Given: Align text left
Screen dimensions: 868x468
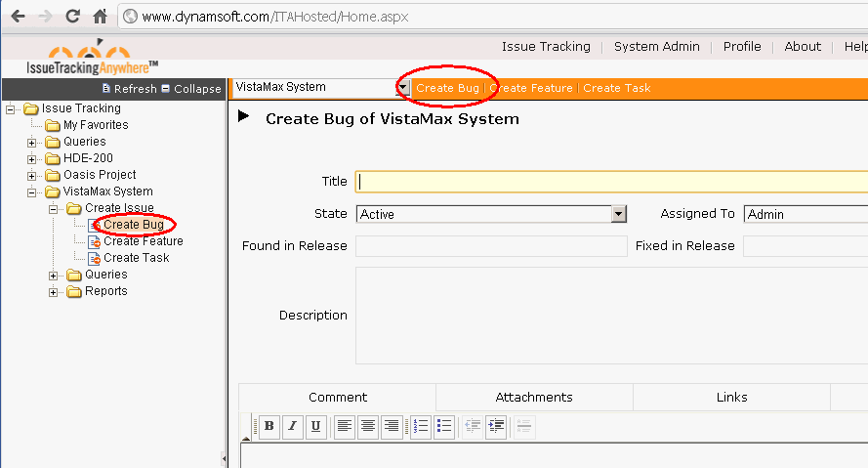Looking at the screenshot, I should click(x=345, y=426).
